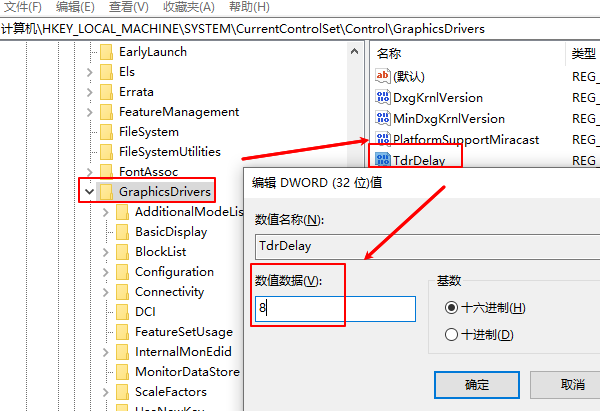The height and width of the screenshot is (411, 600).
Task: Expand the Errata tree node
Action: [x=90, y=92]
